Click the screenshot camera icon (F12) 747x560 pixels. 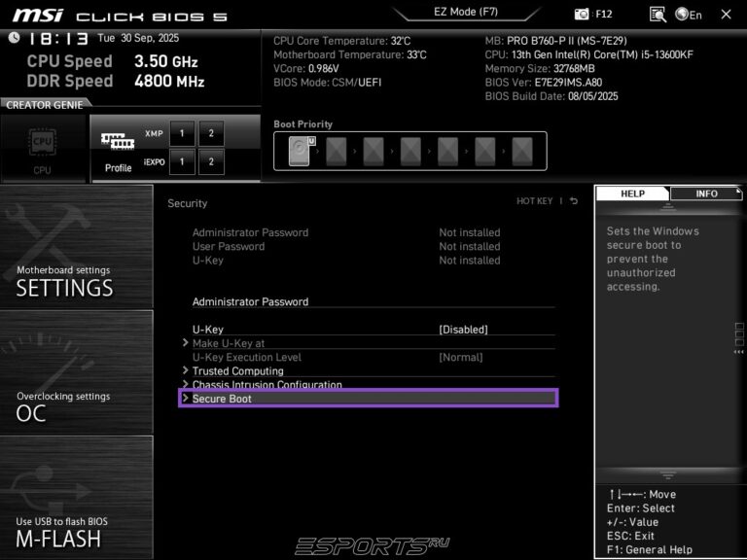[x=582, y=15]
